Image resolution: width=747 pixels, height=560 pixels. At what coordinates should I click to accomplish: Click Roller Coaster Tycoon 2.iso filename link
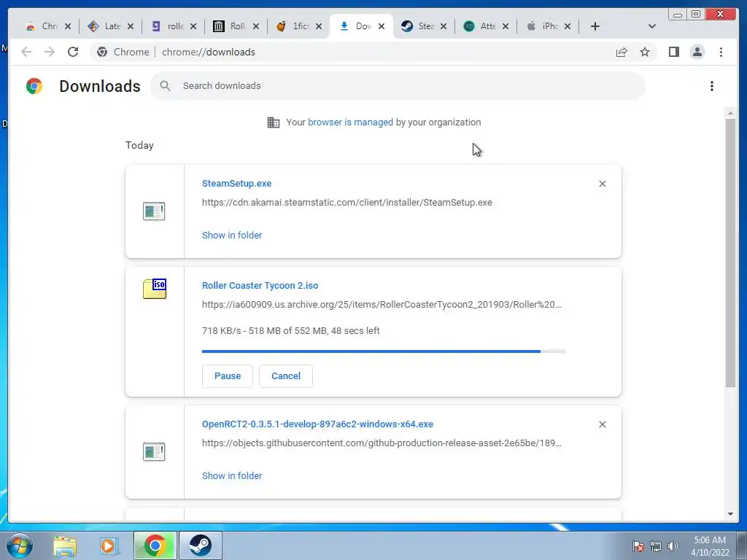(x=260, y=286)
